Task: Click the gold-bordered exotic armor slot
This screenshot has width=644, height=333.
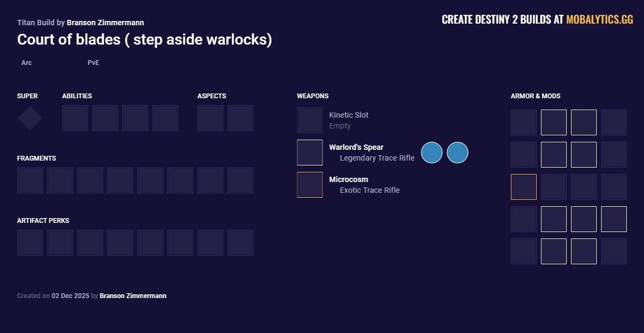Action: 524,187
